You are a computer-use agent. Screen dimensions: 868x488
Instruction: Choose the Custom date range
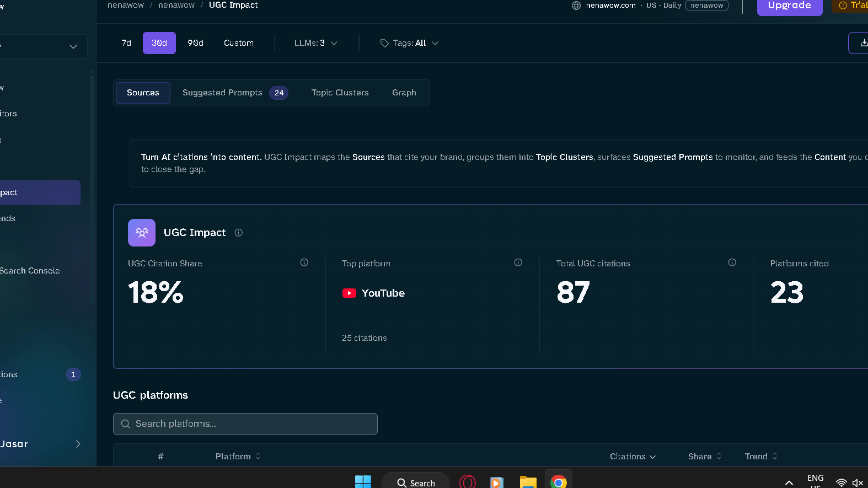239,43
